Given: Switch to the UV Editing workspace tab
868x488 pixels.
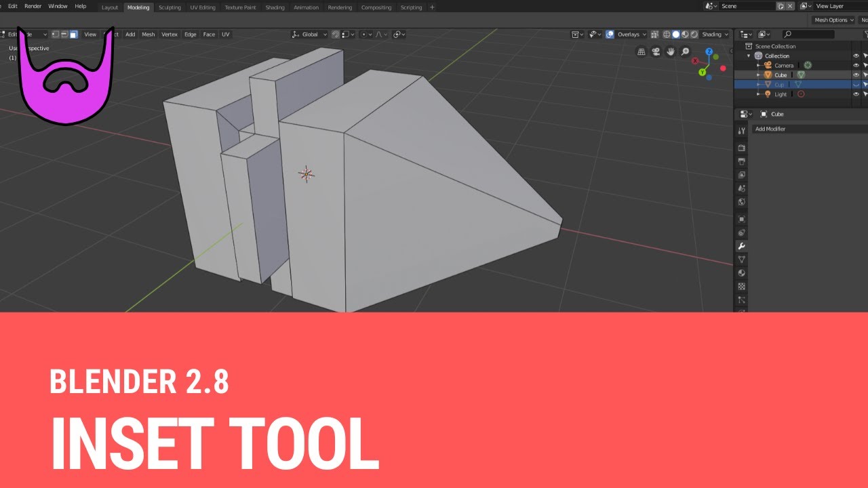Looking at the screenshot, I should (203, 7).
